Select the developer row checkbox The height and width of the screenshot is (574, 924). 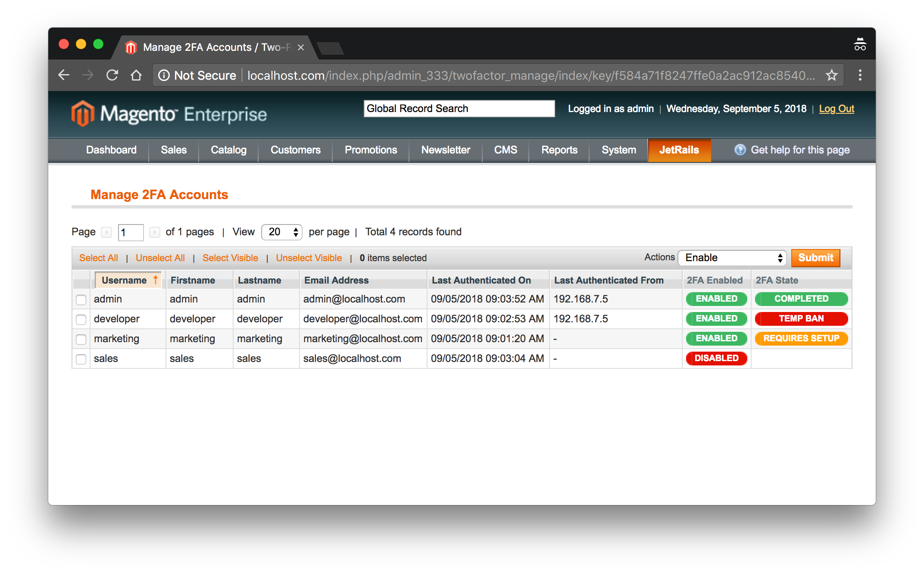(x=81, y=319)
